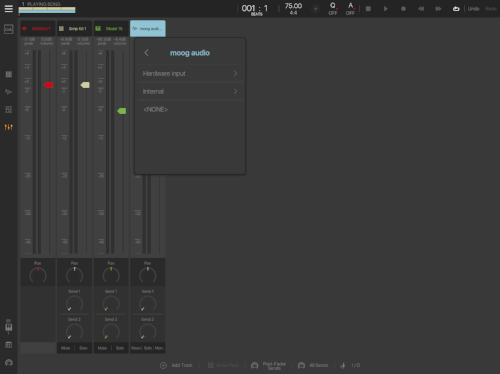Click the 001:1 beats position display
The image size is (500, 374).
255,9
